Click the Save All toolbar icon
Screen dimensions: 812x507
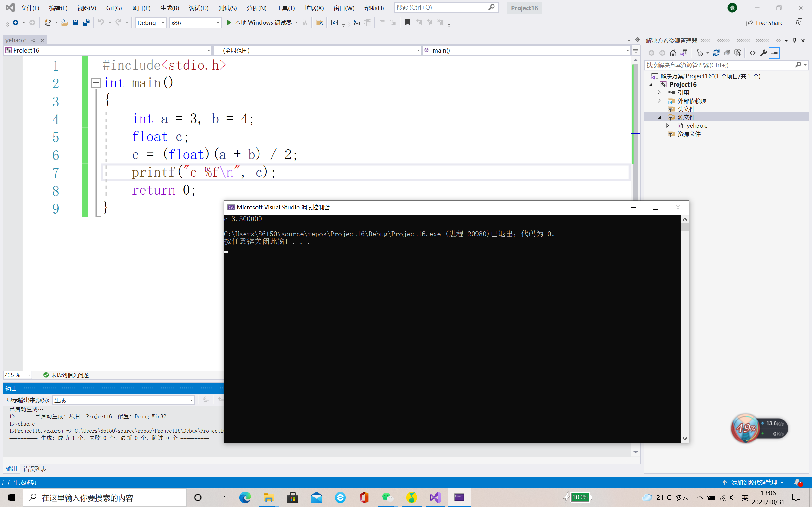(x=86, y=22)
